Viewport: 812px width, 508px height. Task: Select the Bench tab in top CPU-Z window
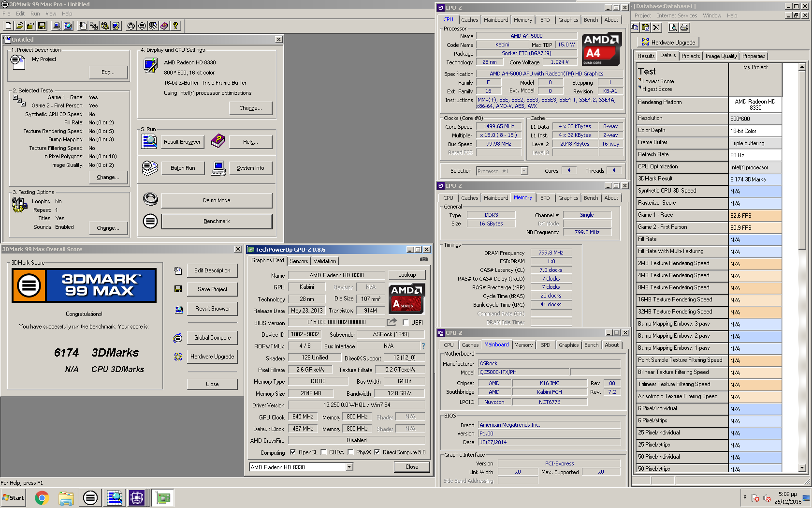pyautogui.click(x=591, y=20)
